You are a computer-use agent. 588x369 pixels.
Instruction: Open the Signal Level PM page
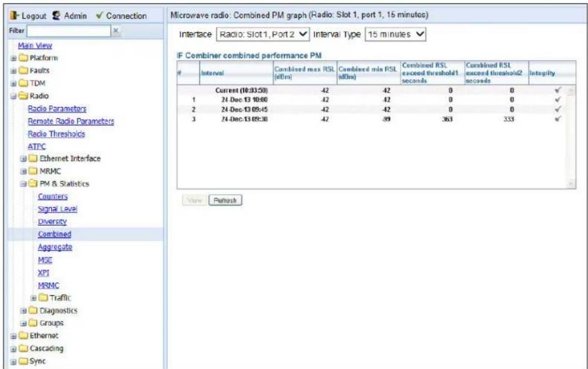(x=57, y=209)
